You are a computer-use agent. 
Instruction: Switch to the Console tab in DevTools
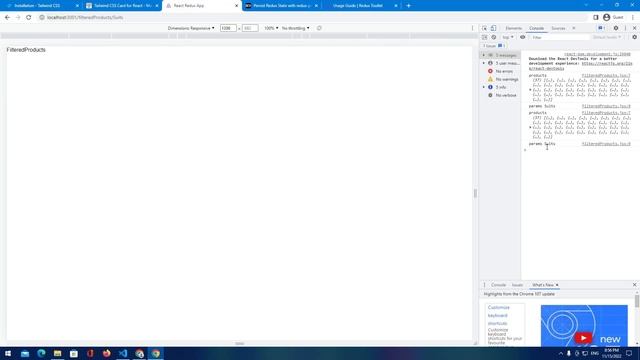coord(536,28)
